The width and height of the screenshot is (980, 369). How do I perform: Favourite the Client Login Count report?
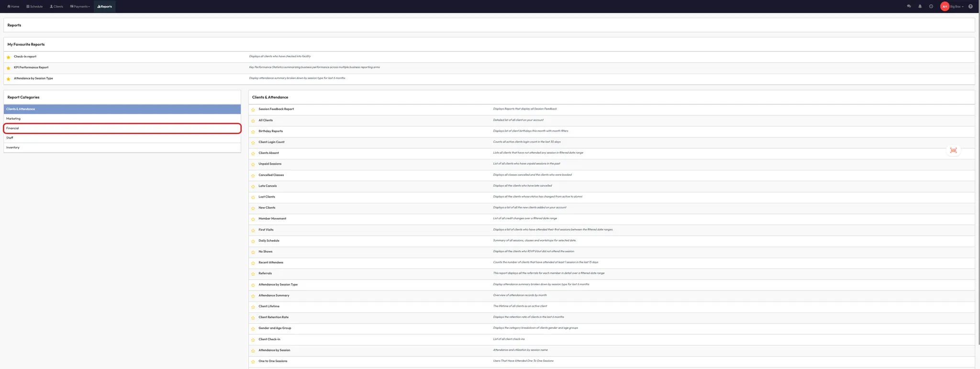pos(253,143)
